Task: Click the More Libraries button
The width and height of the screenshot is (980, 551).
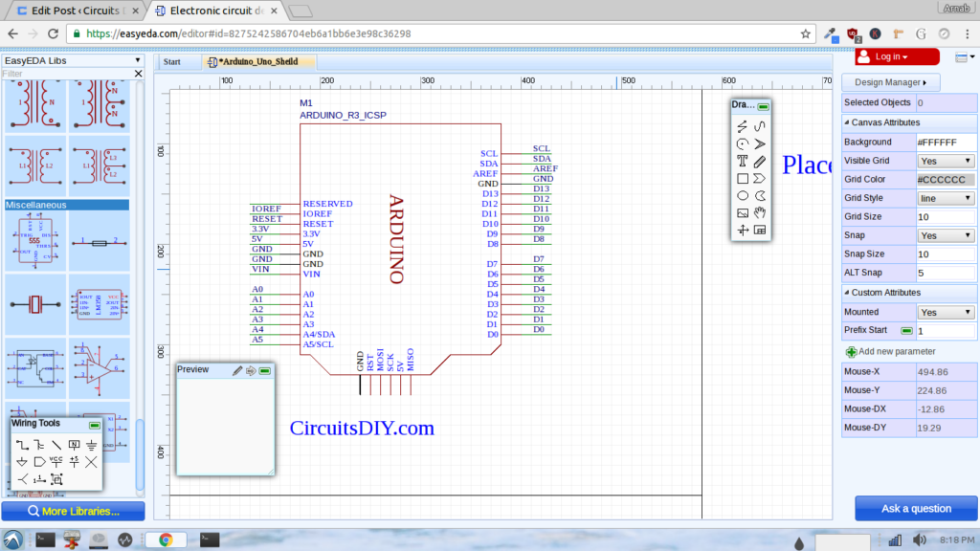Action: [73, 511]
